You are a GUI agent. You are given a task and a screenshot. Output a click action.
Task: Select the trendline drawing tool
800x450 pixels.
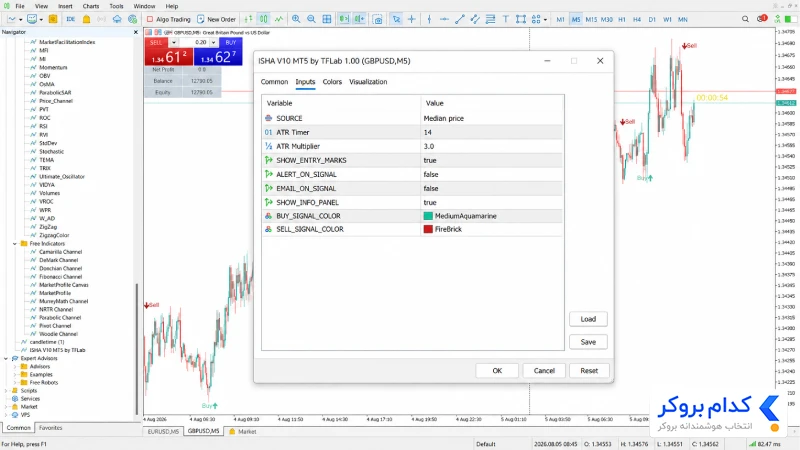pos(460,19)
